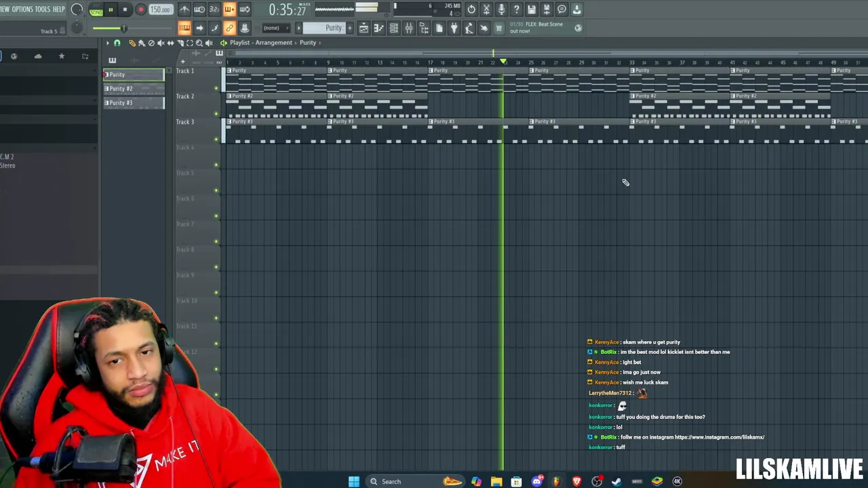Mute Track 1 using its green dot
868x488 pixels.
(216, 88)
